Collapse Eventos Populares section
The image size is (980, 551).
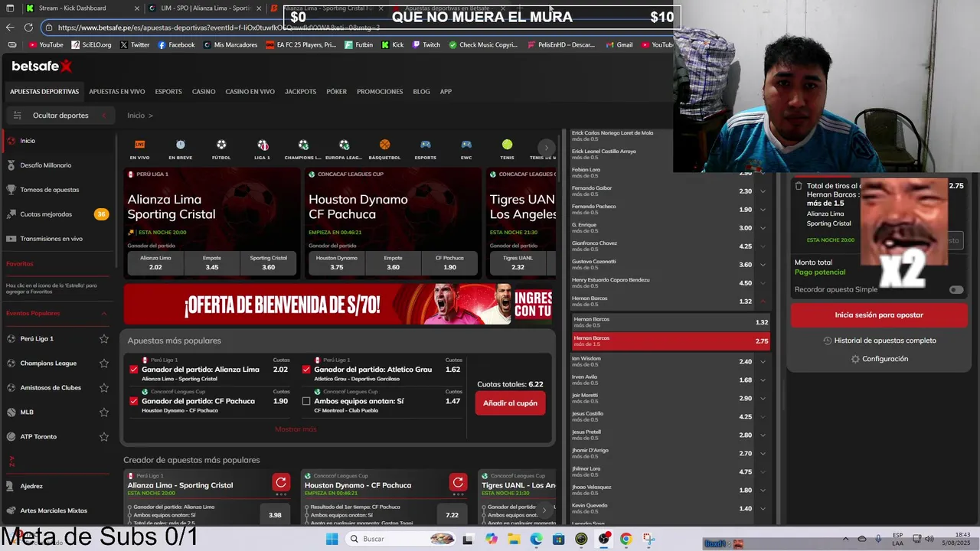[x=104, y=313]
